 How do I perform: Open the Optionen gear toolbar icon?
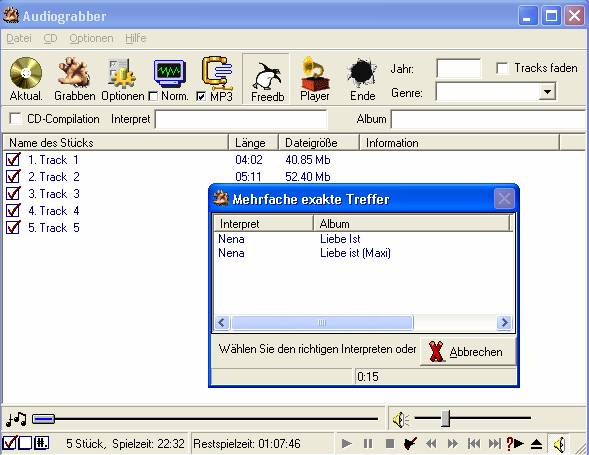(122, 73)
